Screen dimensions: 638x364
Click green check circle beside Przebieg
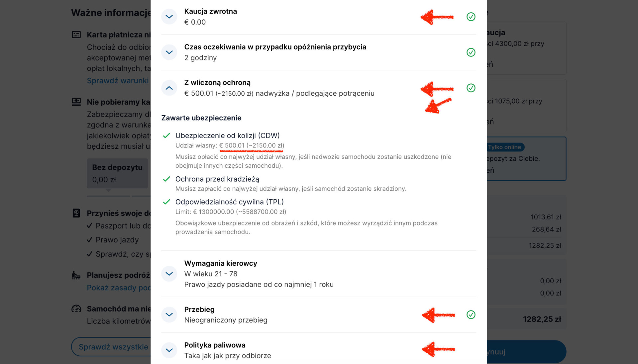coord(471,315)
